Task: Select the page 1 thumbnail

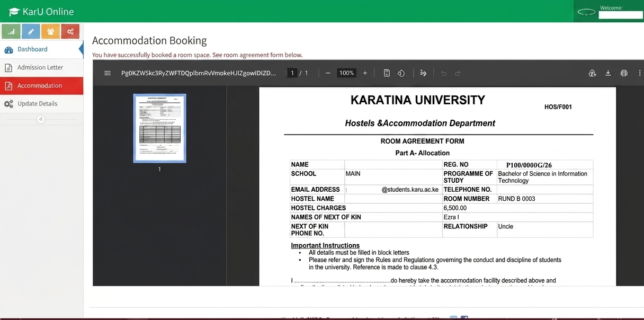Action: coord(159,128)
